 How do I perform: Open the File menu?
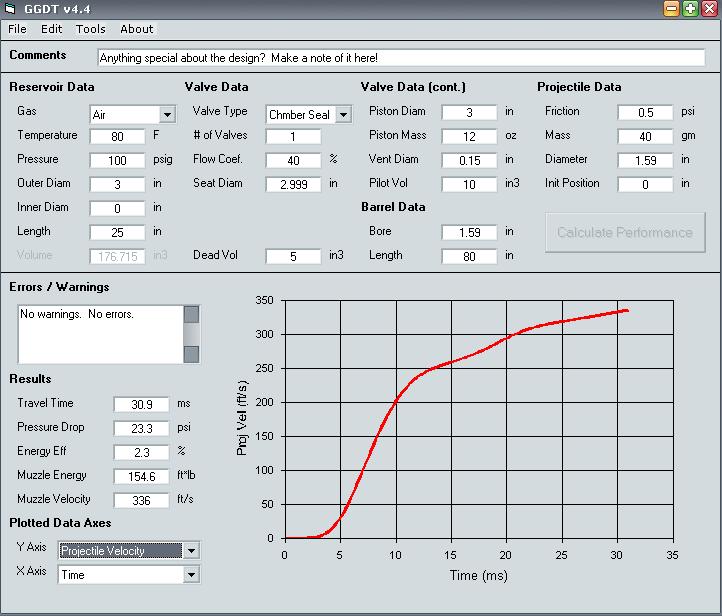[17, 29]
